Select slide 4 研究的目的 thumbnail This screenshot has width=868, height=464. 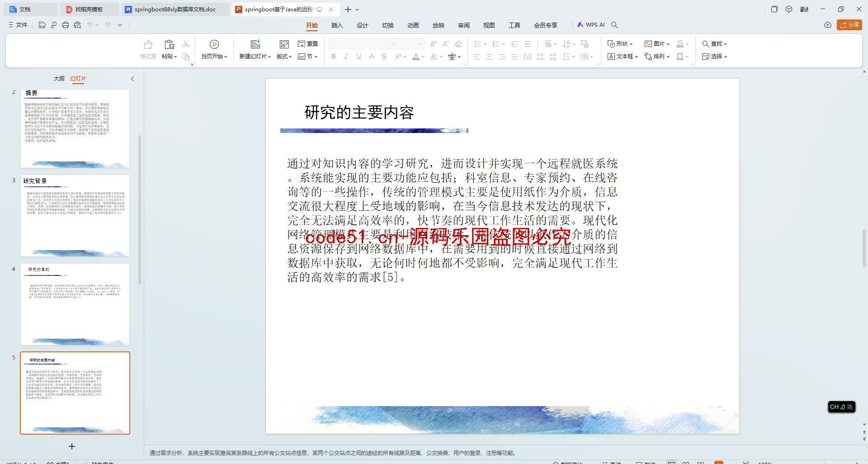pyautogui.click(x=75, y=304)
